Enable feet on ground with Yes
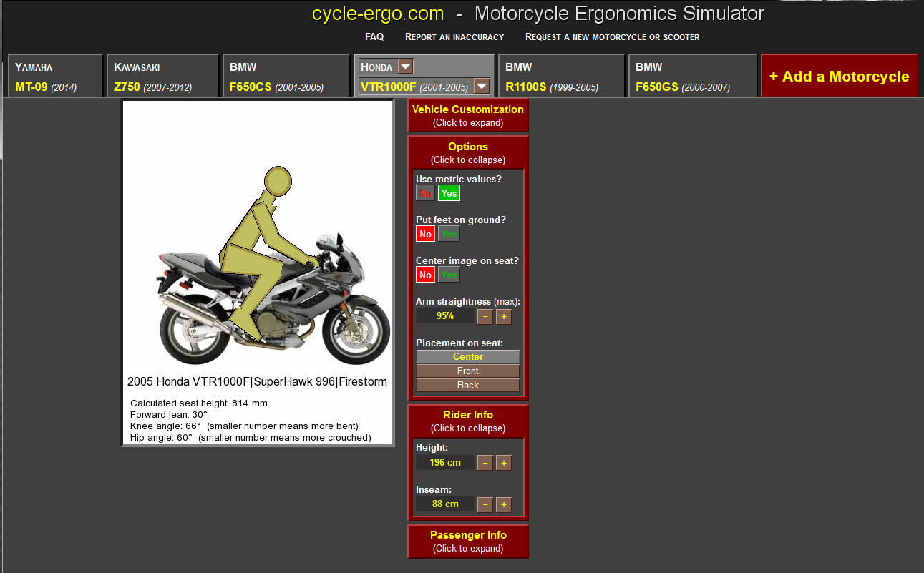 point(449,234)
